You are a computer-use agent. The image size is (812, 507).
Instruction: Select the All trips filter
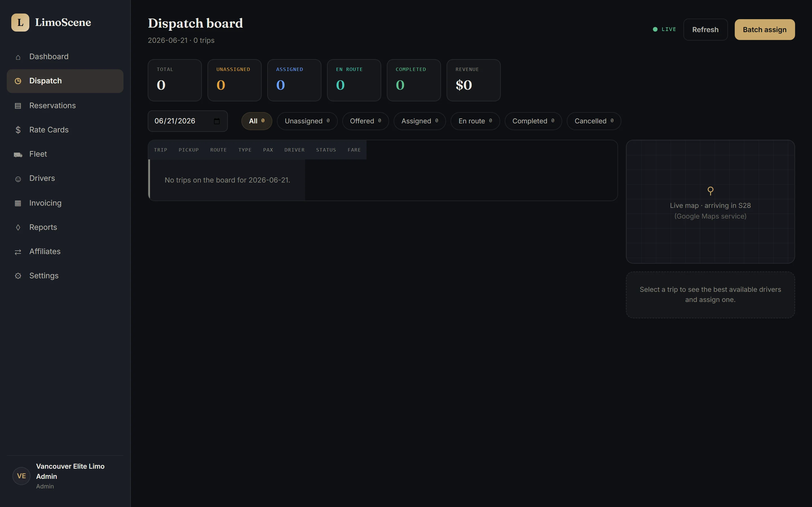(257, 121)
